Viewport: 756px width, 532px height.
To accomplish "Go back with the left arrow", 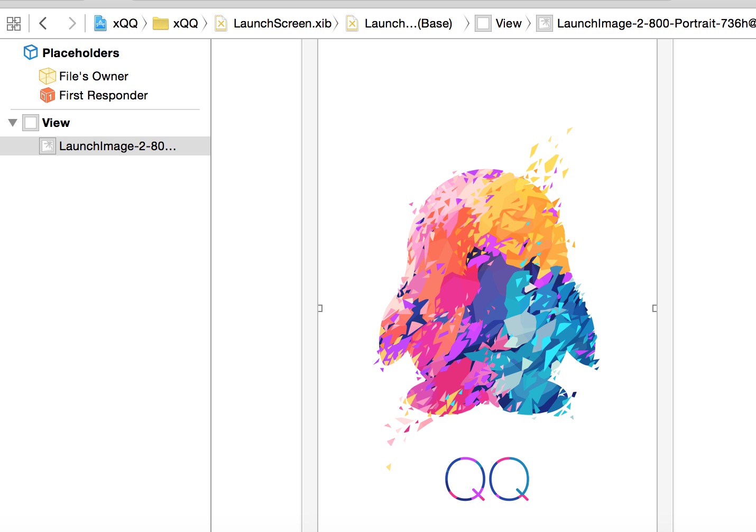I will 43,23.
